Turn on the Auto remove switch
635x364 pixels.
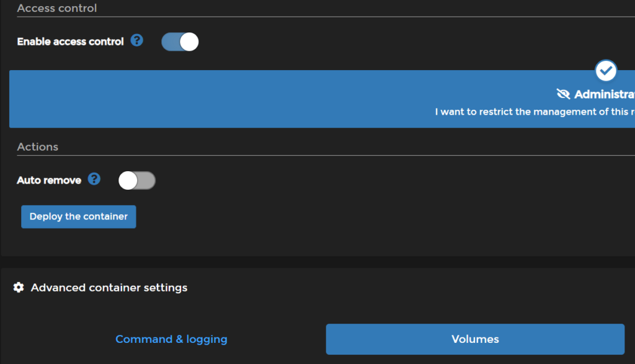tap(136, 180)
